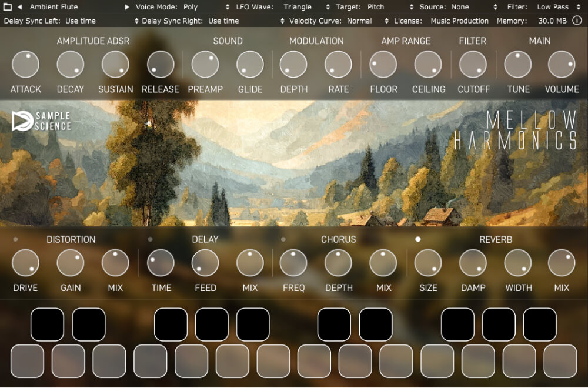Click the Tune knob
588x388 pixels.
[518, 65]
